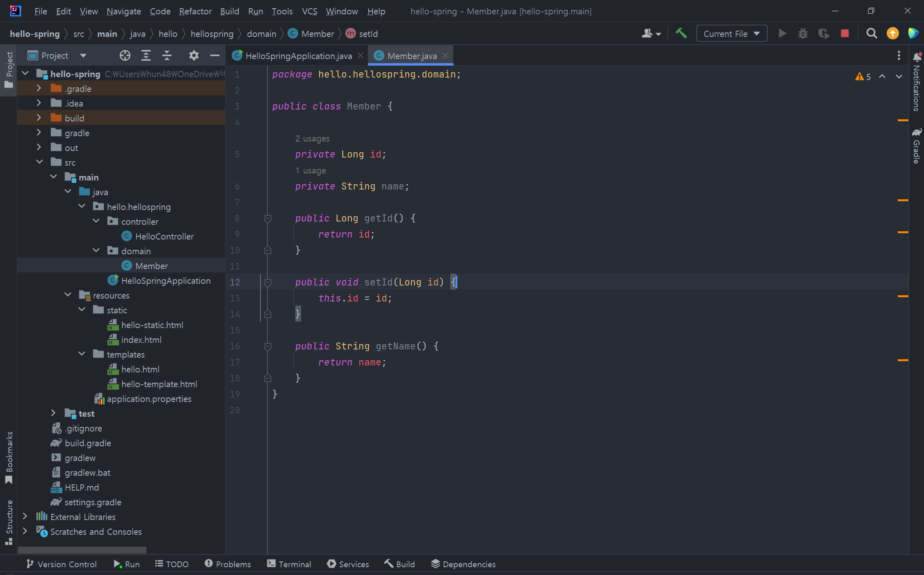Collapse the templates folder
The height and width of the screenshot is (575, 924).
[x=82, y=354]
